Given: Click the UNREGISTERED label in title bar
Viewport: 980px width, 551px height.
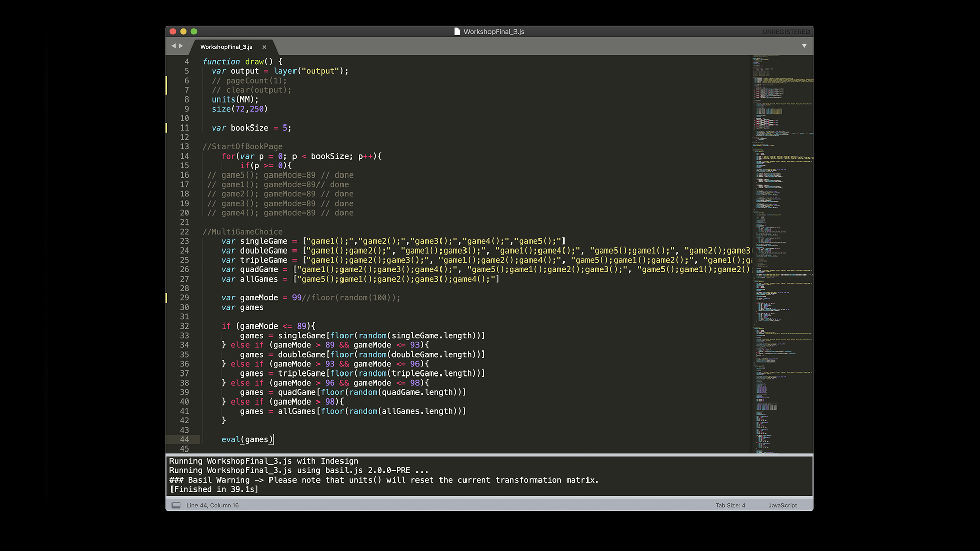Looking at the screenshot, I should (x=786, y=32).
